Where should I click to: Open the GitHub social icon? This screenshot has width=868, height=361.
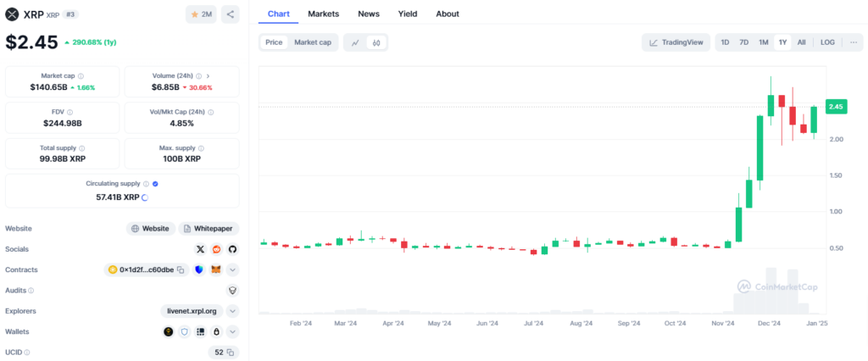pos(232,249)
